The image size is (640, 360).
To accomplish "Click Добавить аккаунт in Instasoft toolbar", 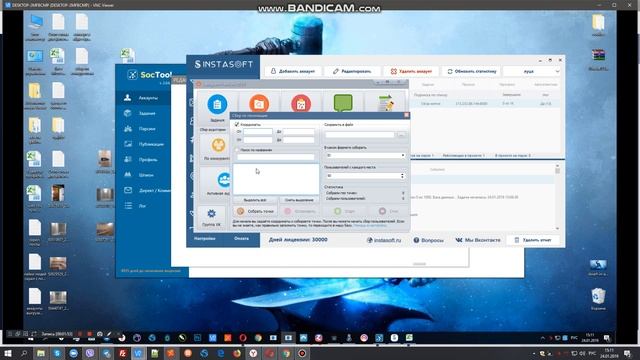I will click(293, 71).
